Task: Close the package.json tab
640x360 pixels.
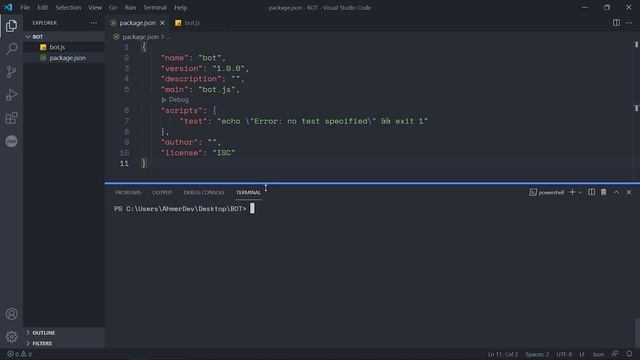Action: pyautogui.click(x=162, y=23)
